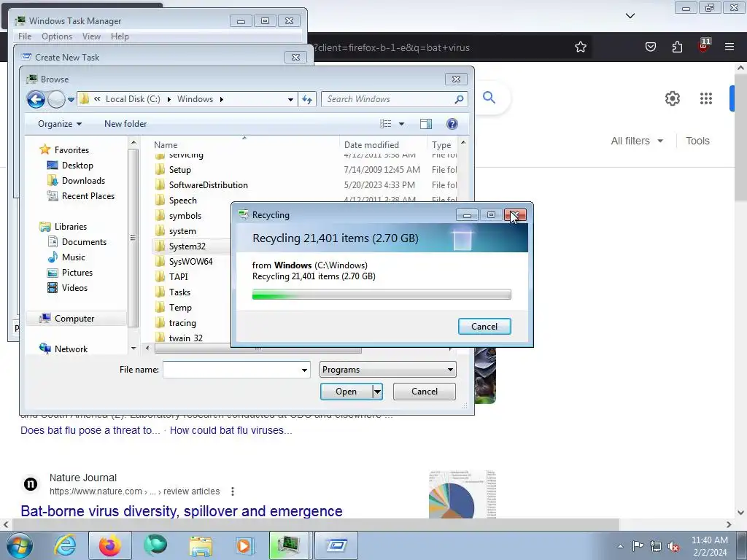Click the Recycling progress bar
Screen dimensions: 747x560
[382, 295]
